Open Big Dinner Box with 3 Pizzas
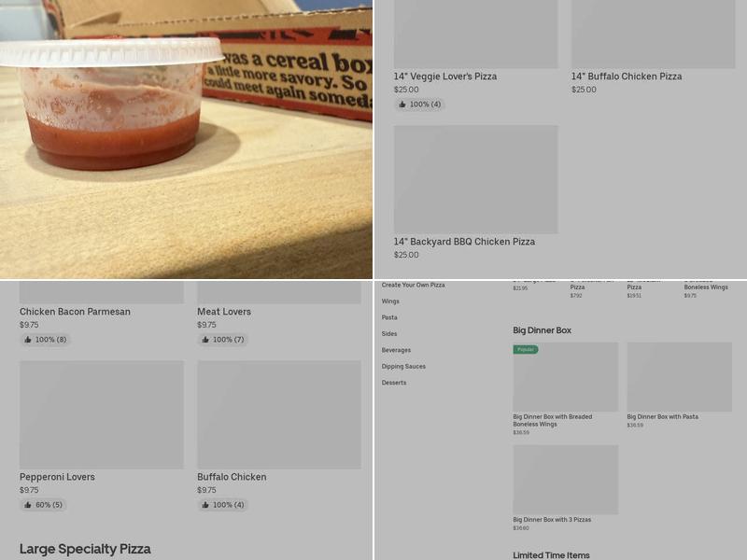 coord(564,479)
